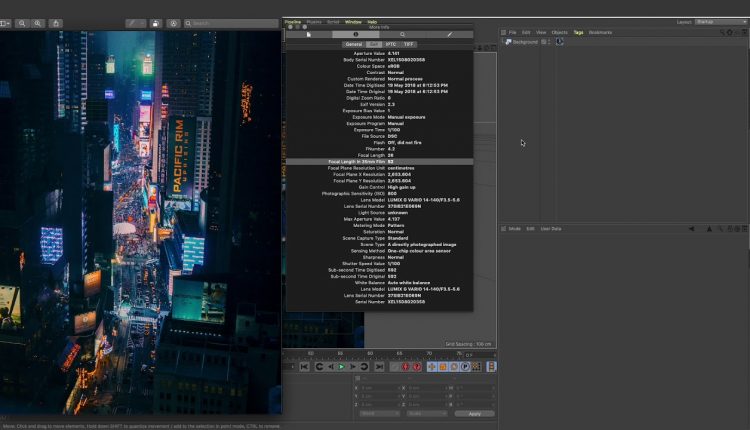This screenshot has height=430, width=750.
Task: Switch to the TIFF tab
Action: point(408,44)
